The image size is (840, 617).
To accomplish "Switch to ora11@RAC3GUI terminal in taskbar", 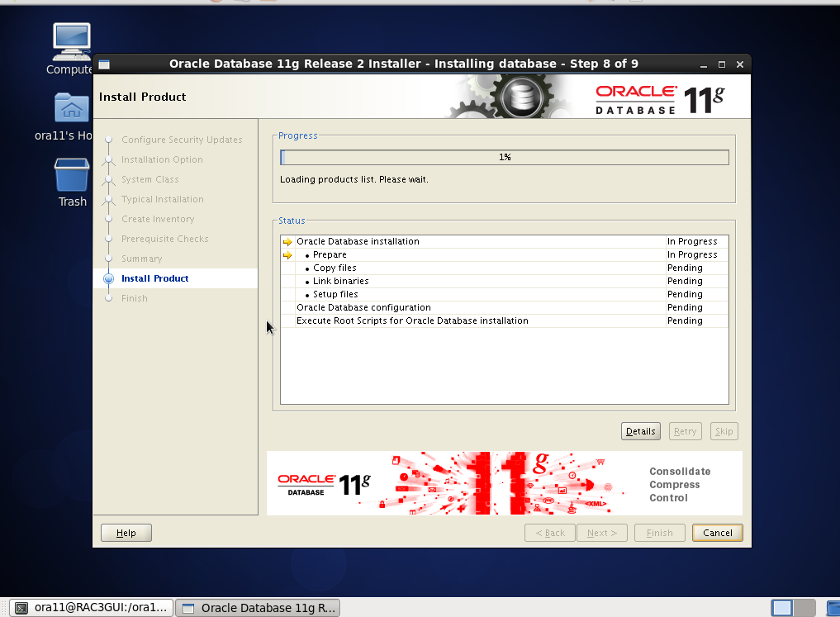I will click(92, 608).
